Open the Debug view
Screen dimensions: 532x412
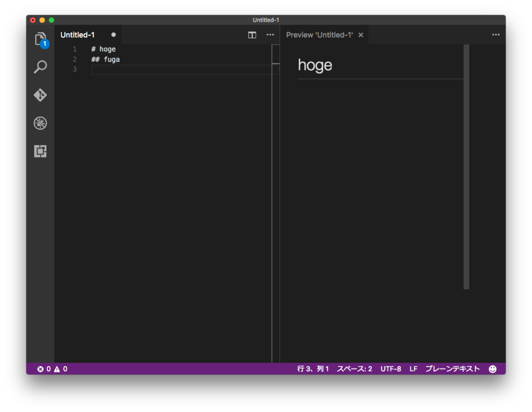[x=41, y=123]
